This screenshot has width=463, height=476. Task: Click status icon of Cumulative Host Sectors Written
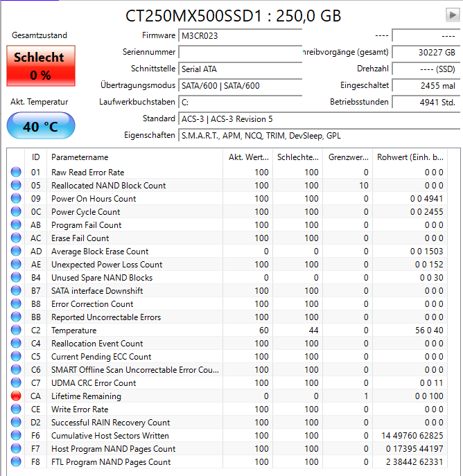coord(16,435)
